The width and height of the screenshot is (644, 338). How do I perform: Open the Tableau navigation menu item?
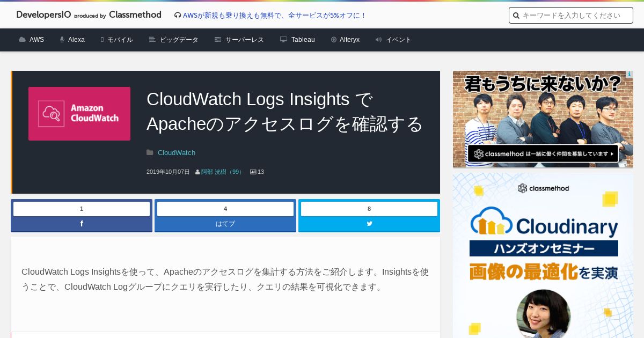point(303,40)
